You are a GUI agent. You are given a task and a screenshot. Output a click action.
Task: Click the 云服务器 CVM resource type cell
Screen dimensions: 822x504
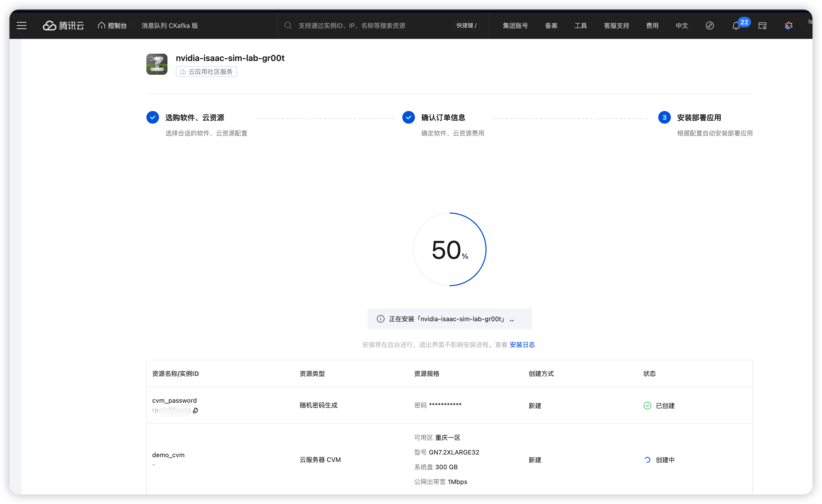tap(320, 460)
